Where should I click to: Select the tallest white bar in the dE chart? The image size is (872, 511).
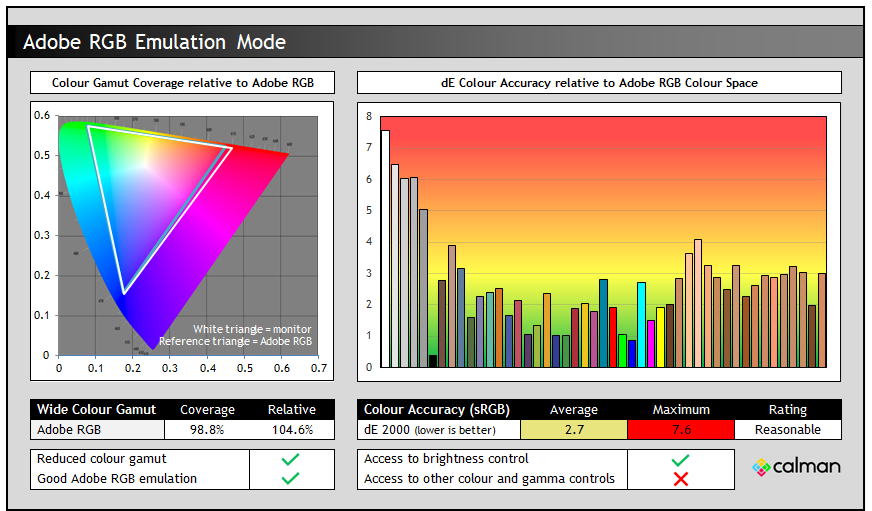[385, 248]
